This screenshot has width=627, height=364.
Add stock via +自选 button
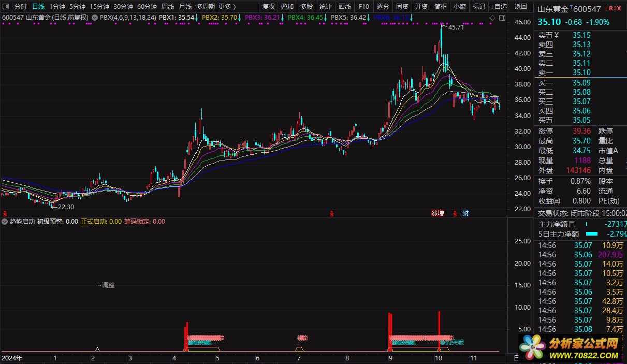pos(498,7)
